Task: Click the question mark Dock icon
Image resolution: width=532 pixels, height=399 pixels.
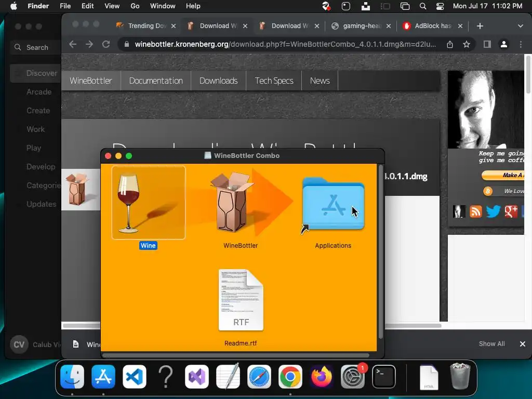Action: (166, 377)
